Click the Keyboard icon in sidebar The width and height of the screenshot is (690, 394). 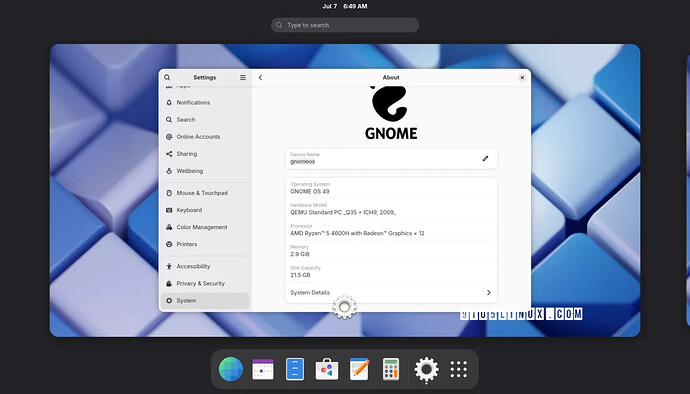point(169,210)
